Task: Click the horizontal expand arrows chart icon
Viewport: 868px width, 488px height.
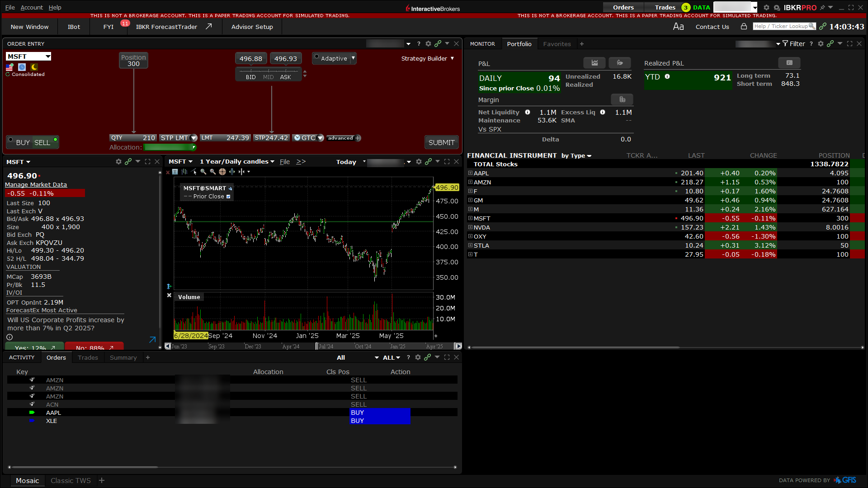Action: pos(232,172)
